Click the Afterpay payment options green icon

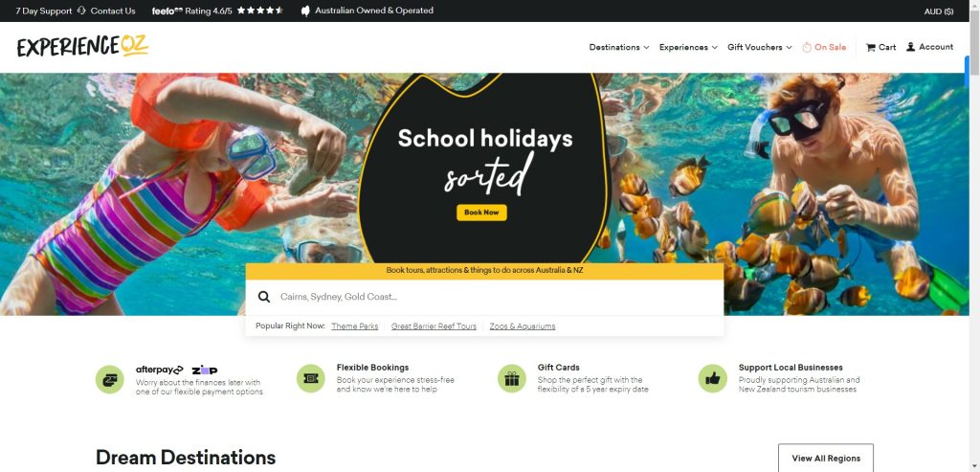(x=109, y=379)
